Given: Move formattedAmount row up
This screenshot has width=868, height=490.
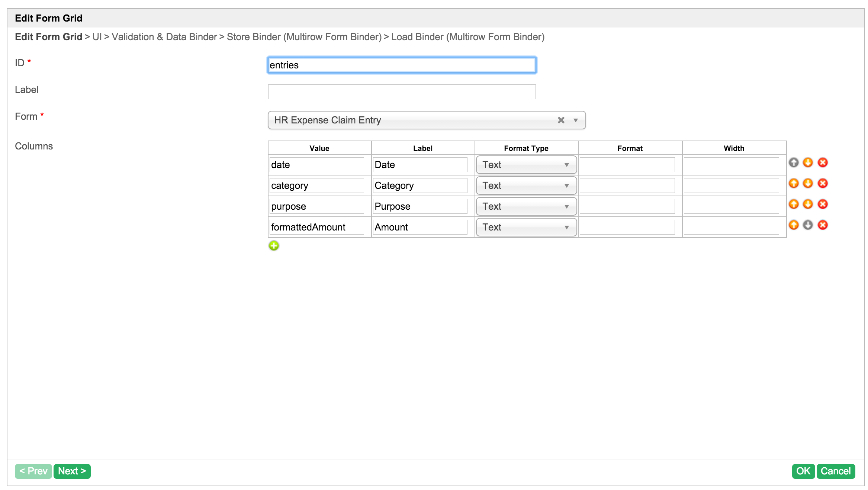Looking at the screenshot, I should pos(794,225).
